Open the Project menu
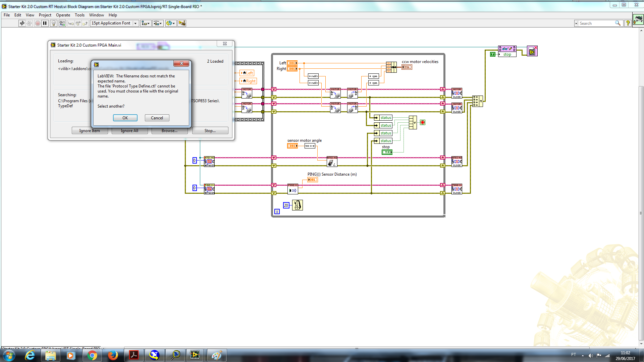The width and height of the screenshot is (644, 362). (45, 15)
